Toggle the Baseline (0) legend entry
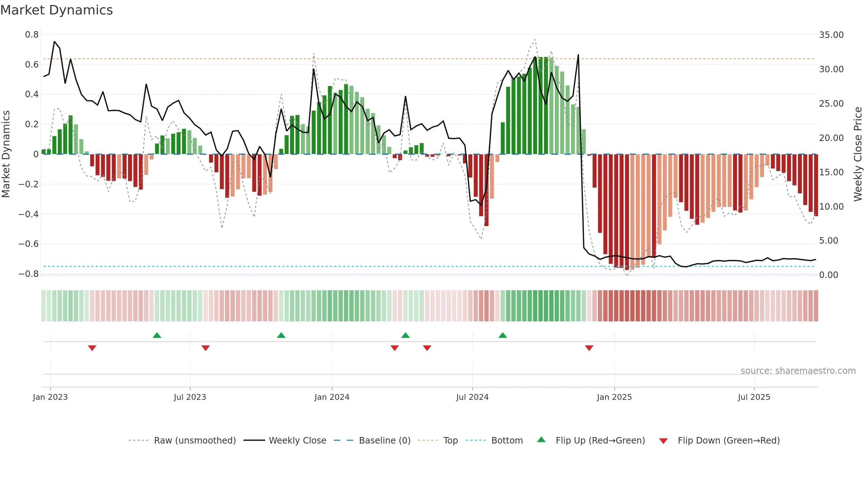 372,440
